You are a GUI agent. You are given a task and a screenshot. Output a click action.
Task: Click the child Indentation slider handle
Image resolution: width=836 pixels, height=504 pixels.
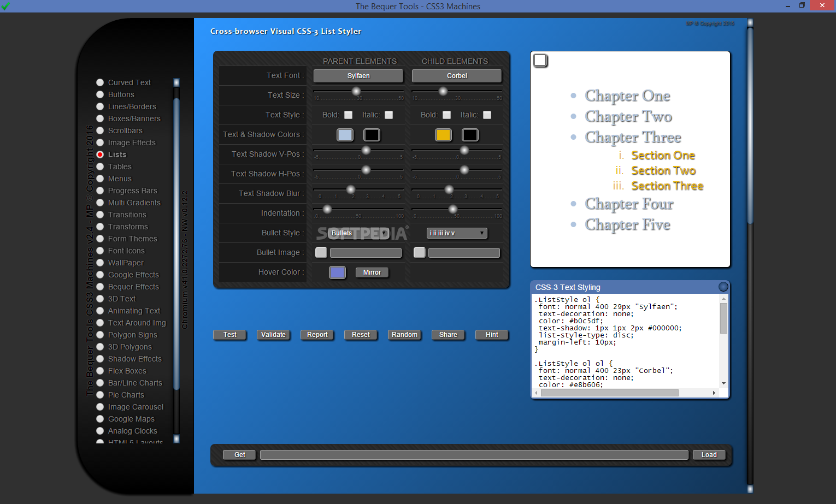453,209
